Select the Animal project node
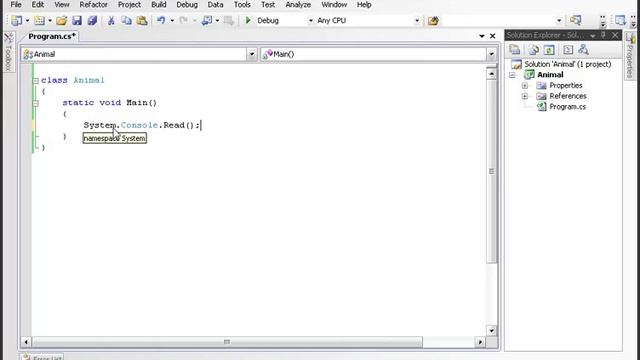The height and width of the screenshot is (360, 640). pos(550,75)
